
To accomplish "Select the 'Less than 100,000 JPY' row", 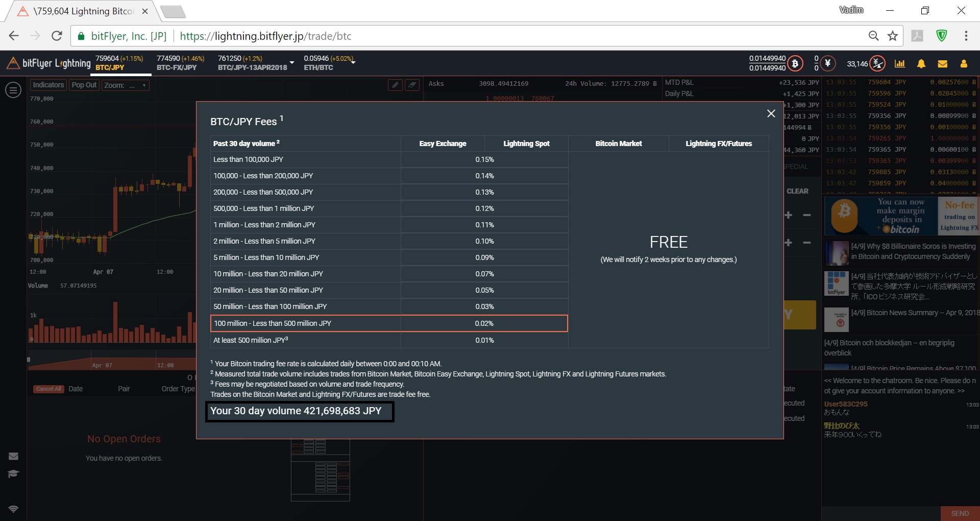I will (389, 159).
